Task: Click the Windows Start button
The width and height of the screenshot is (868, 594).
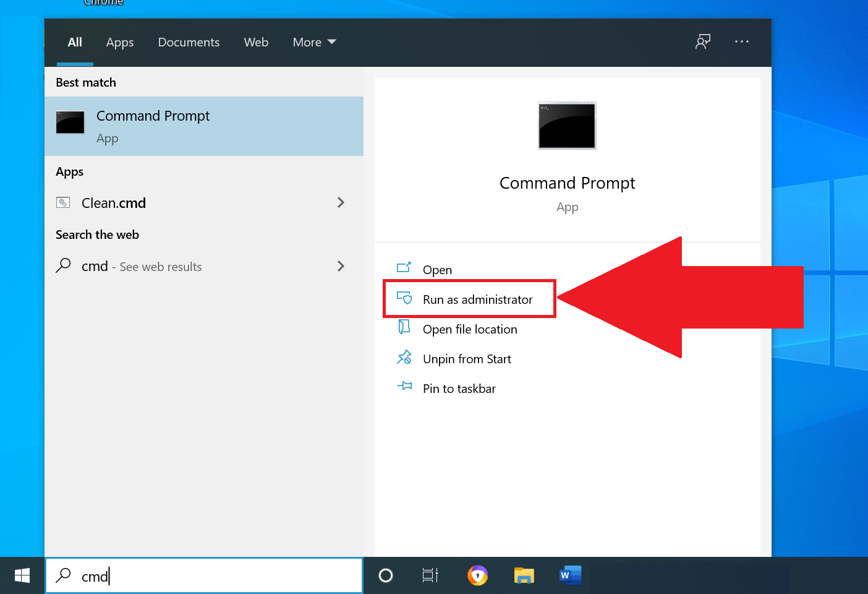Action: point(22,575)
